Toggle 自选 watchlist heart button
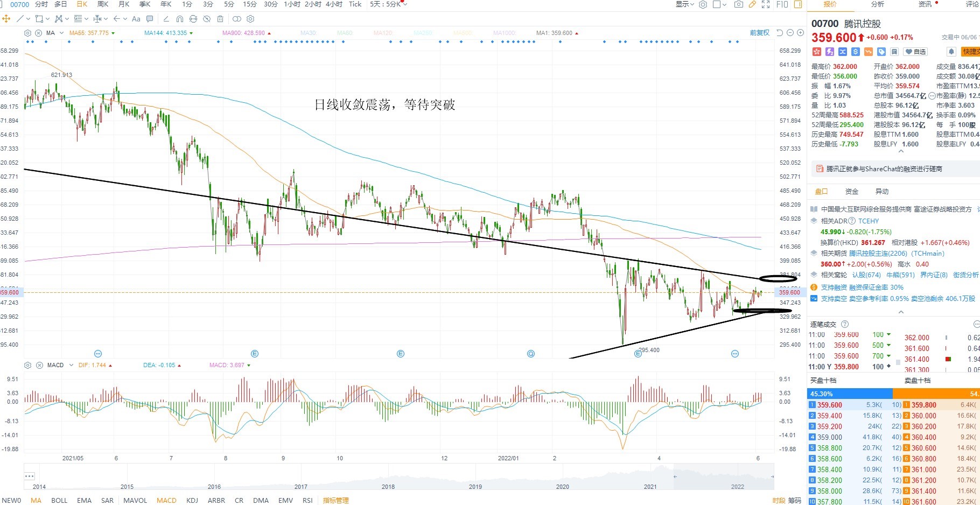 click(915, 52)
